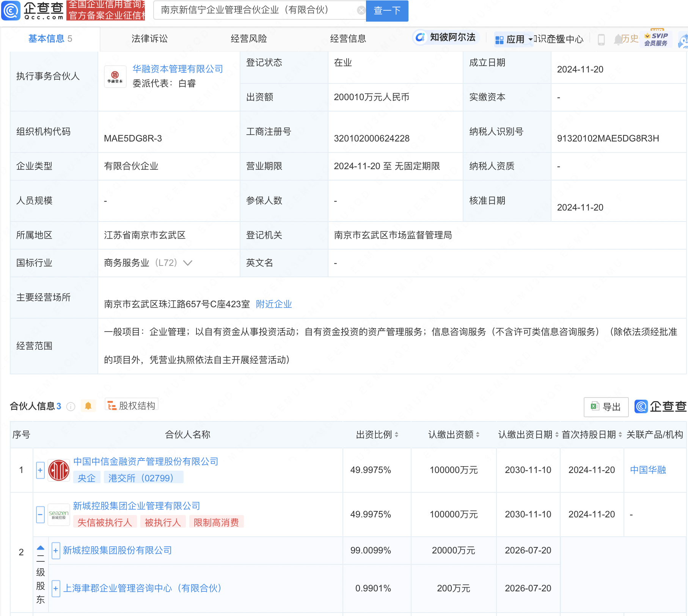This screenshot has height=616, width=688.
Task: Click 20000万元 subscribed amount cell
Action: [454, 550]
